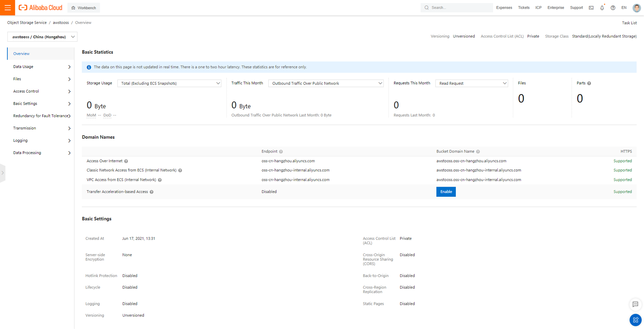Click Server-side Encryption None value
This screenshot has width=644, height=331.
127,255
